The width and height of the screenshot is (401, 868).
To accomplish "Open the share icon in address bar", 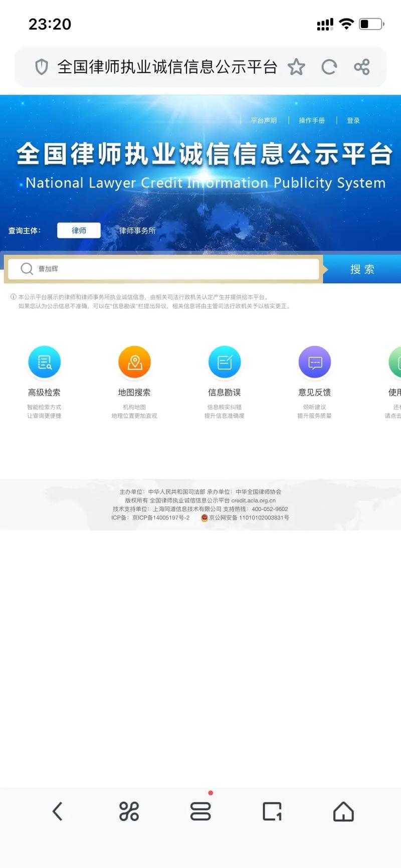I will (362, 67).
